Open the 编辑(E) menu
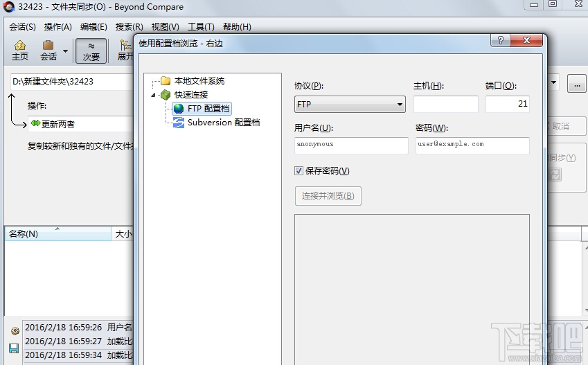588x365 pixels. [x=93, y=27]
